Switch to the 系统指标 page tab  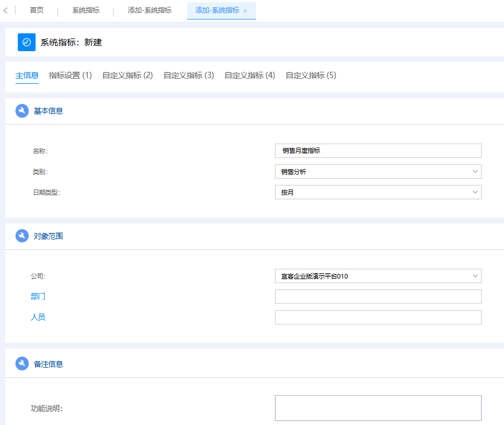pos(86,10)
